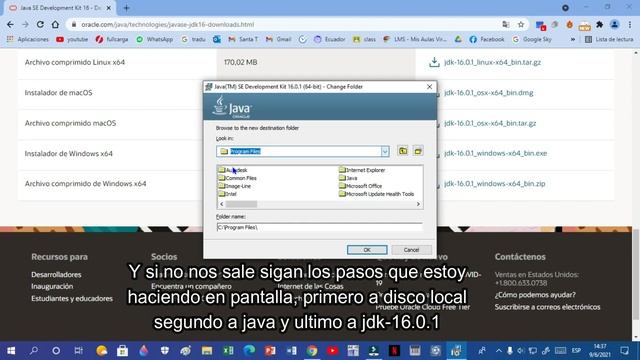Confirm with the OK button
The height and width of the screenshot is (360, 640).
tap(367, 250)
